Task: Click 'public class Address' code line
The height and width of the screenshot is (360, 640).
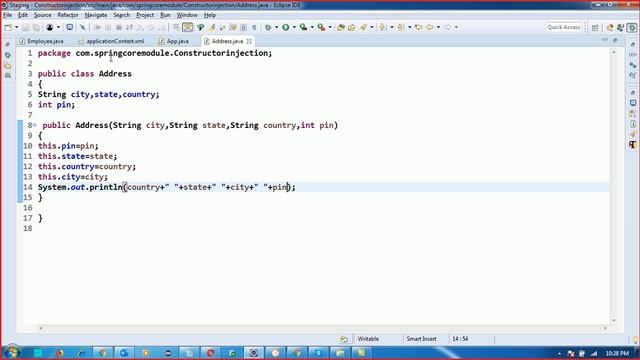Action: (x=84, y=74)
